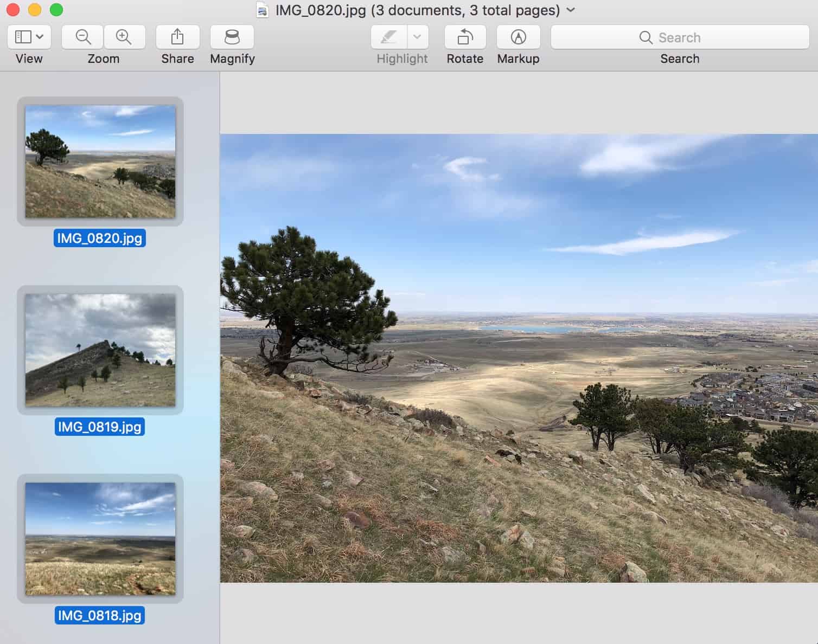Select the IMG_0820.jpg thumbnail
The height and width of the screenshot is (644, 818).
pyautogui.click(x=100, y=162)
